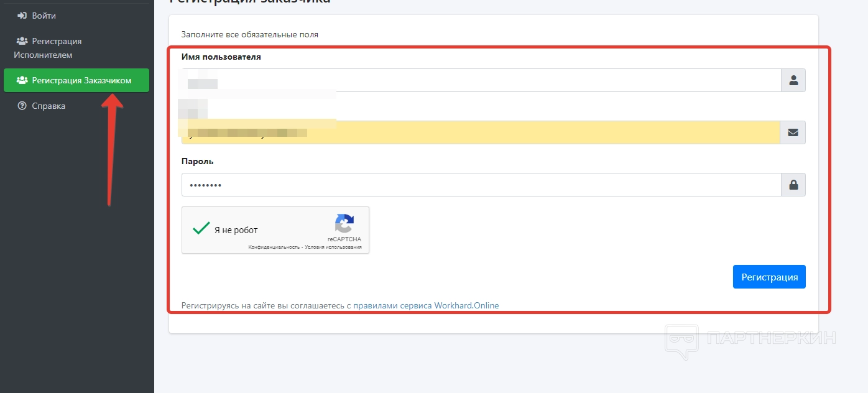The height and width of the screenshot is (393, 868).
Task: Click the Имя пользователя label
Action: (x=221, y=57)
